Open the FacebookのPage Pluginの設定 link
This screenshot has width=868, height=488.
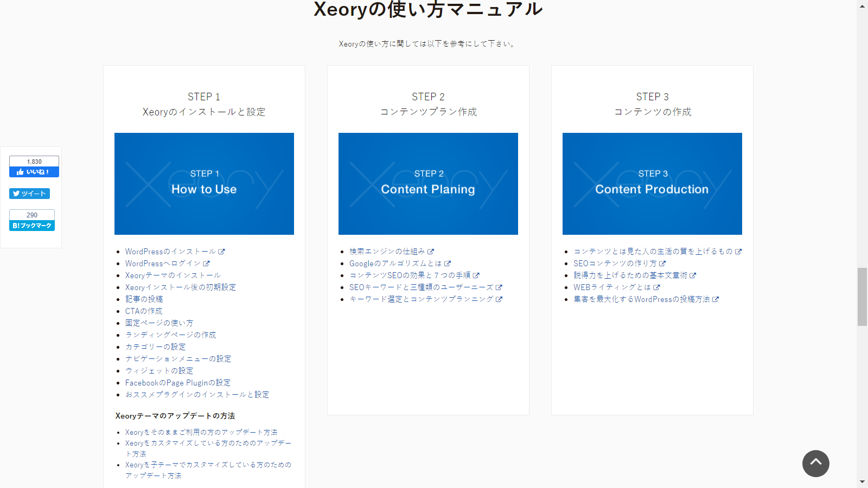178,383
